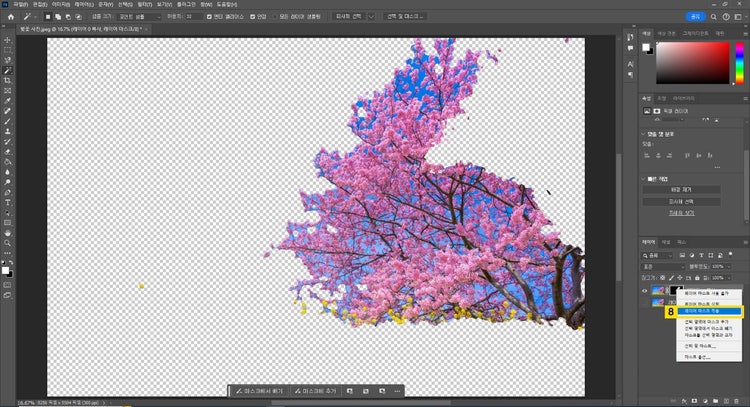Screen dimensions: 750x407
Task: Select the Move tool in left toolbar
Action: (8, 40)
